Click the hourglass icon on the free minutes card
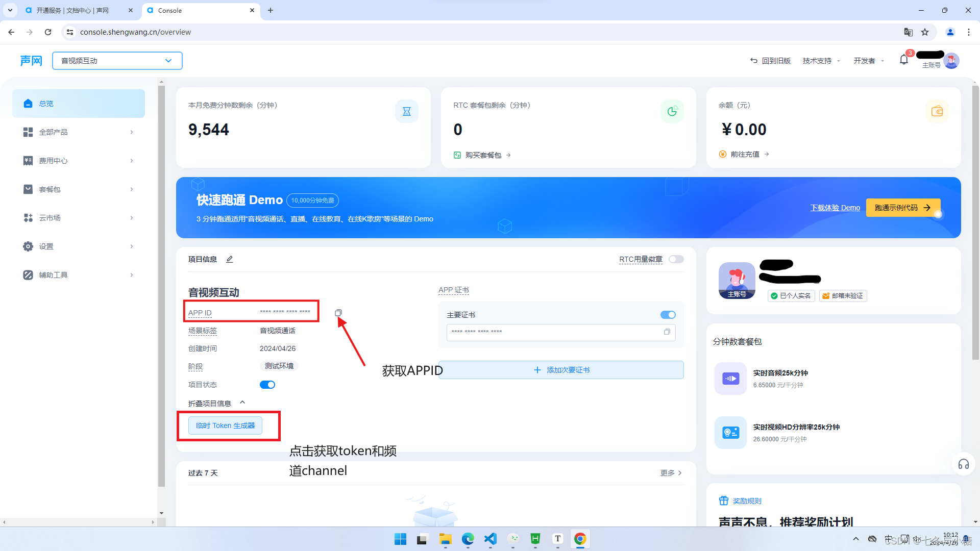 (x=407, y=111)
